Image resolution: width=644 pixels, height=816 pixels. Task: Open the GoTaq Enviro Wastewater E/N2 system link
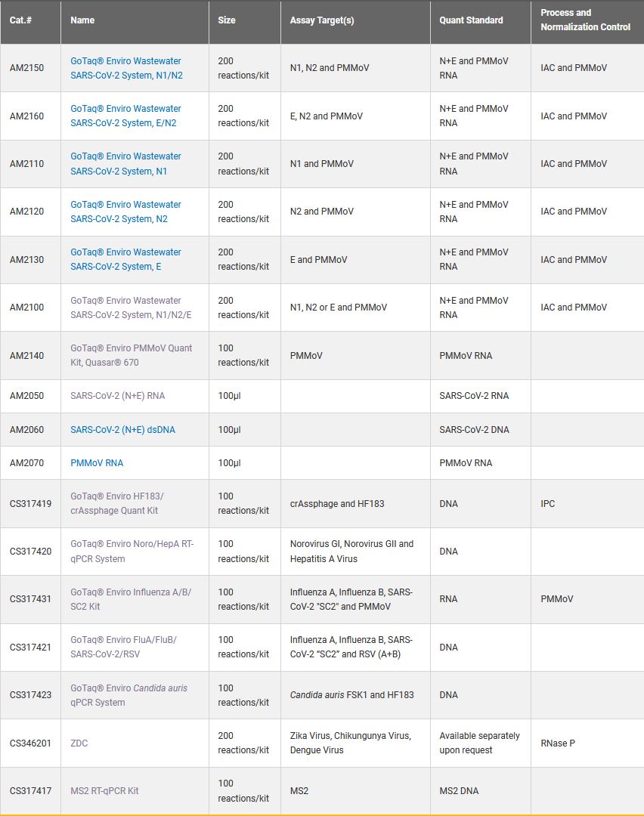click(126, 116)
